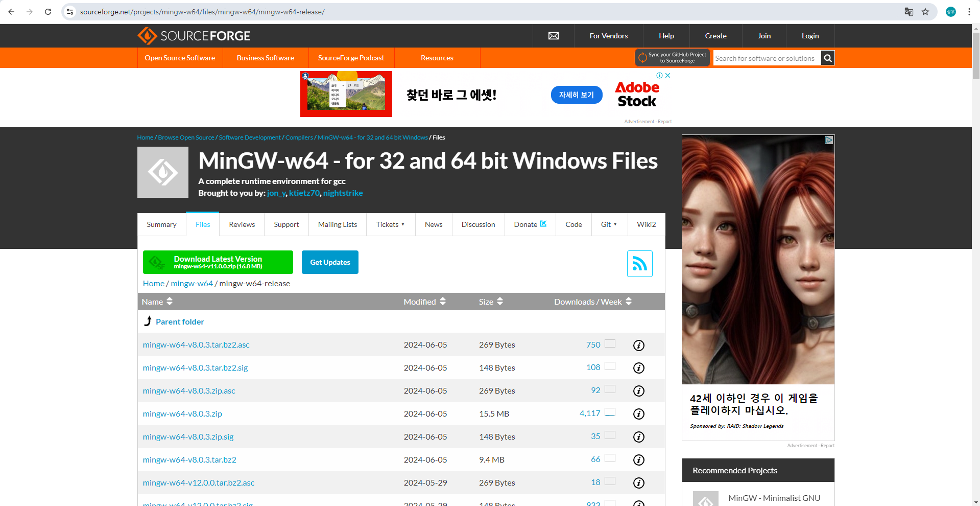Open Business Software menu
980x506 pixels.
pos(266,58)
